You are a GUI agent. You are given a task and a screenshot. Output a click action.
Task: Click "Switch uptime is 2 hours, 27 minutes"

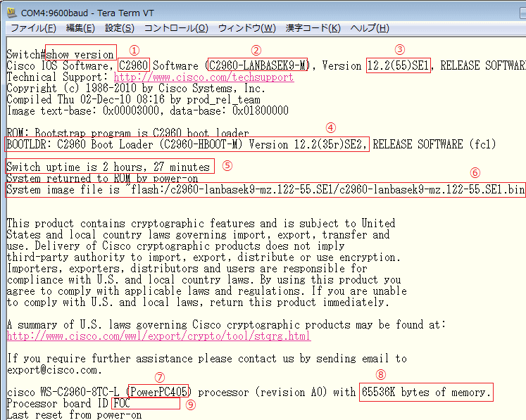click(108, 167)
